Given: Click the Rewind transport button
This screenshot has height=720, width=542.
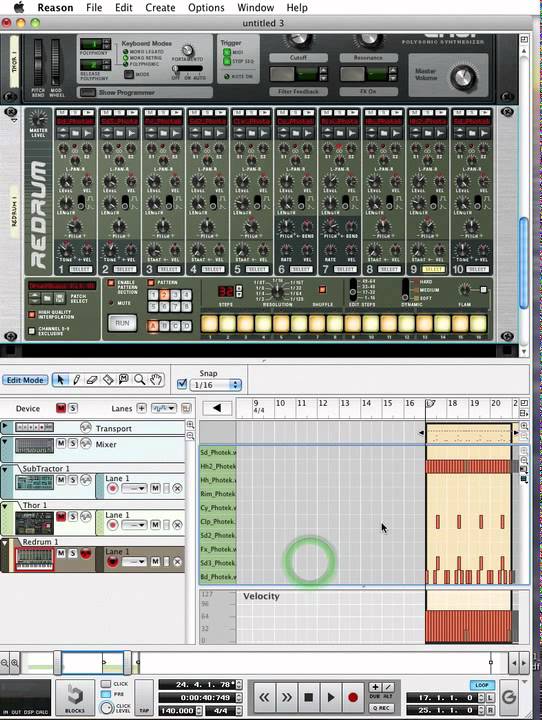Looking at the screenshot, I should pyautogui.click(x=264, y=698).
